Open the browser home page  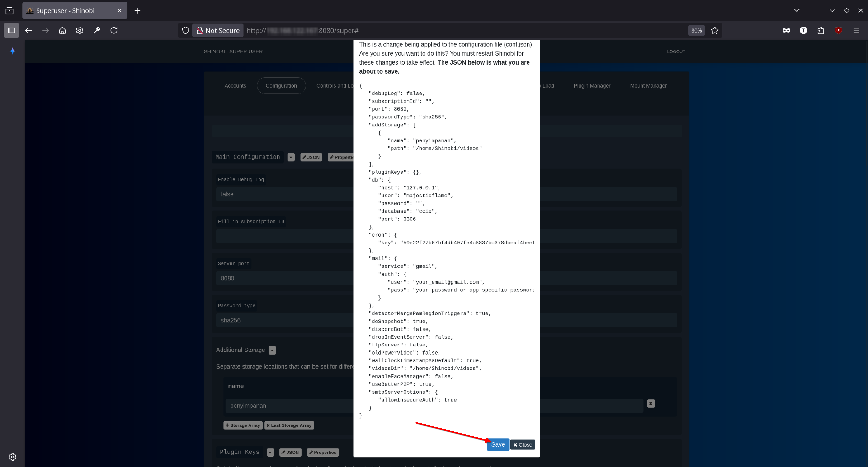pyautogui.click(x=62, y=30)
